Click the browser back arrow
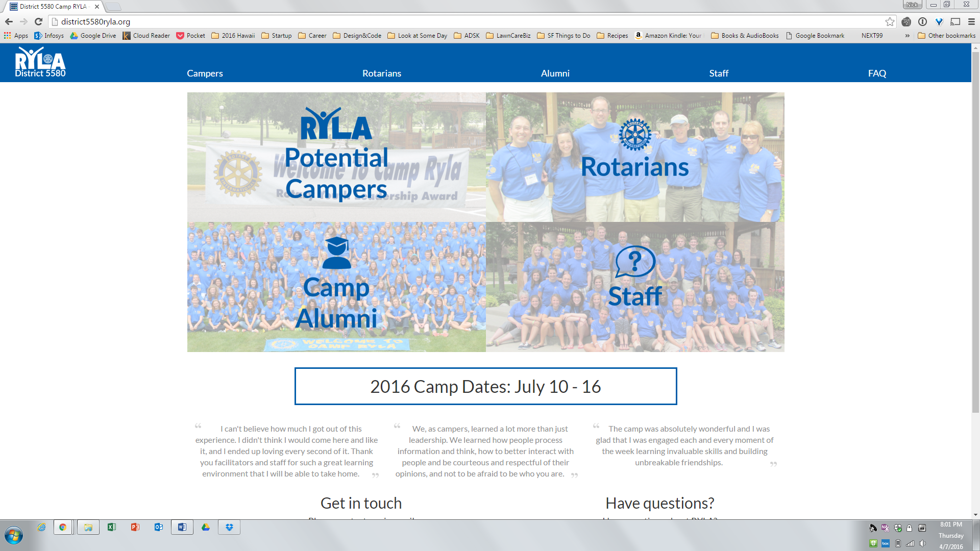980x551 pixels. [9, 21]
